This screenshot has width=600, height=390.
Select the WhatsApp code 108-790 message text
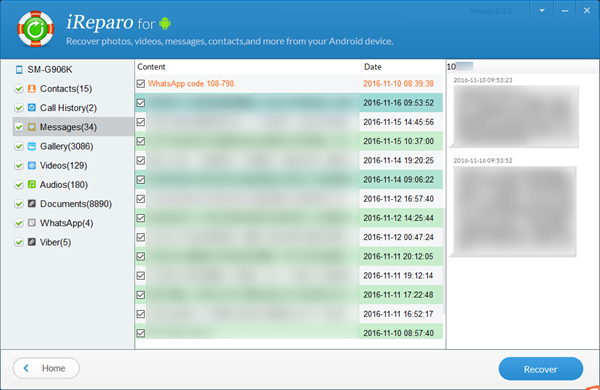(192, 83)
